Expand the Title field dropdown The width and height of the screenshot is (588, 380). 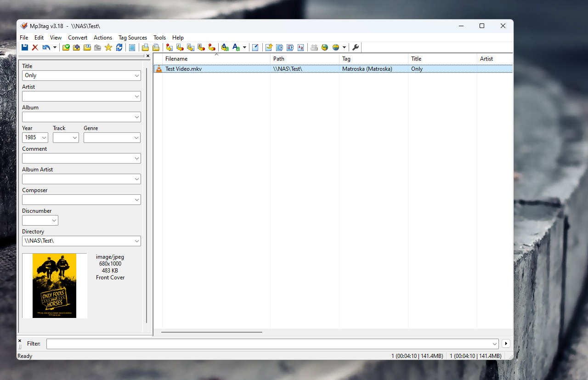pyautogui.click(x=137, y=76)
